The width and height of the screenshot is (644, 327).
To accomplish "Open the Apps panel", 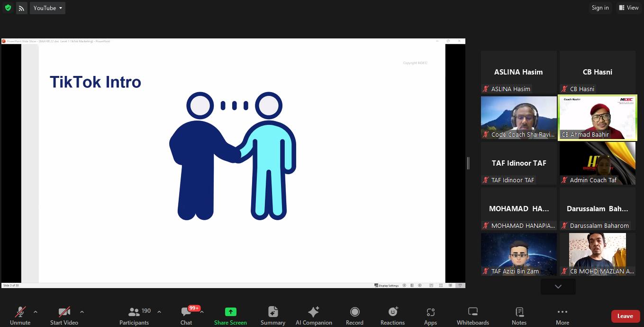I will 430,316.
